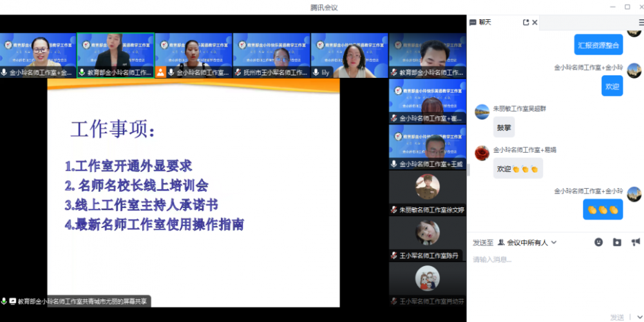This screenshot has height=322, width=644.
Task: Pop out the chat panel into separate window
Action: (x=526, y=23)
